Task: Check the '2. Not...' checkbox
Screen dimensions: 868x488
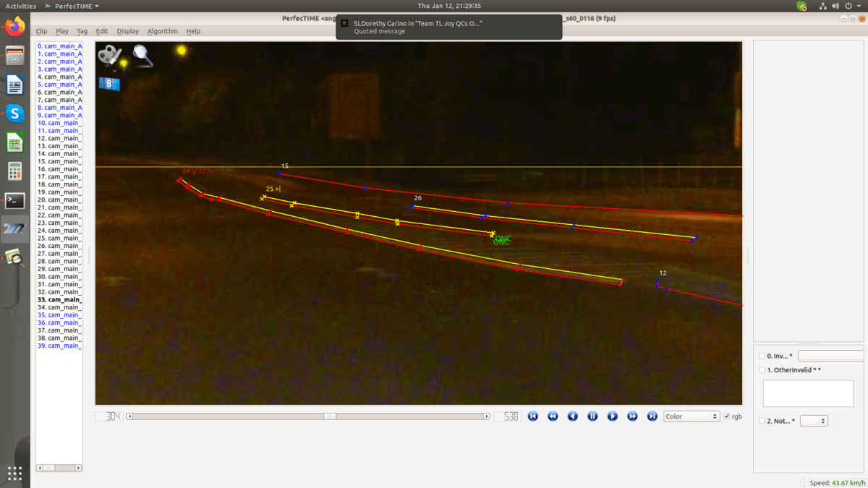Action: (762, 421)
